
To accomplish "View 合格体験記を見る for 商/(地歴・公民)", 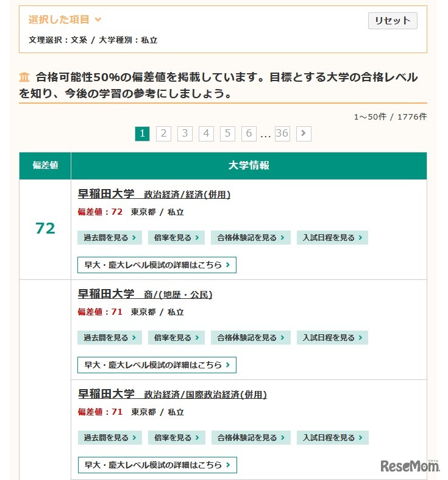I will click(x=251, y=337).
